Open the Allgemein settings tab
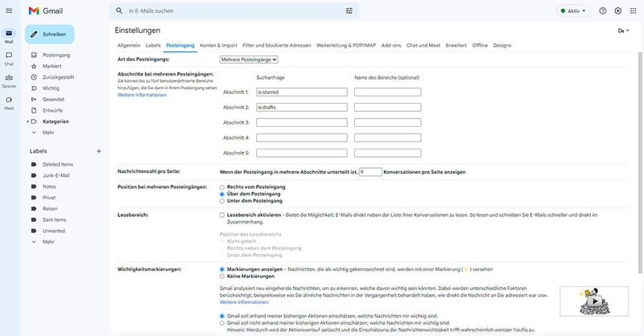 coord(129,46)
